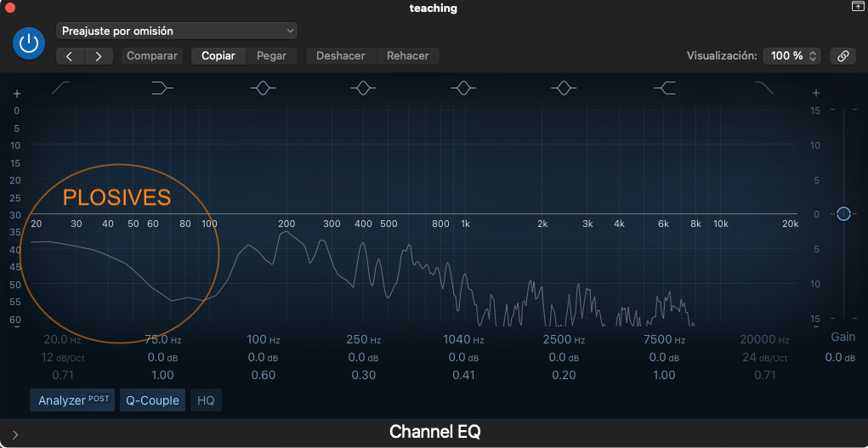This screenshot has width=868, height=448.
Task: Expand the bottom-left disclosure chevron
Action: 15,434
